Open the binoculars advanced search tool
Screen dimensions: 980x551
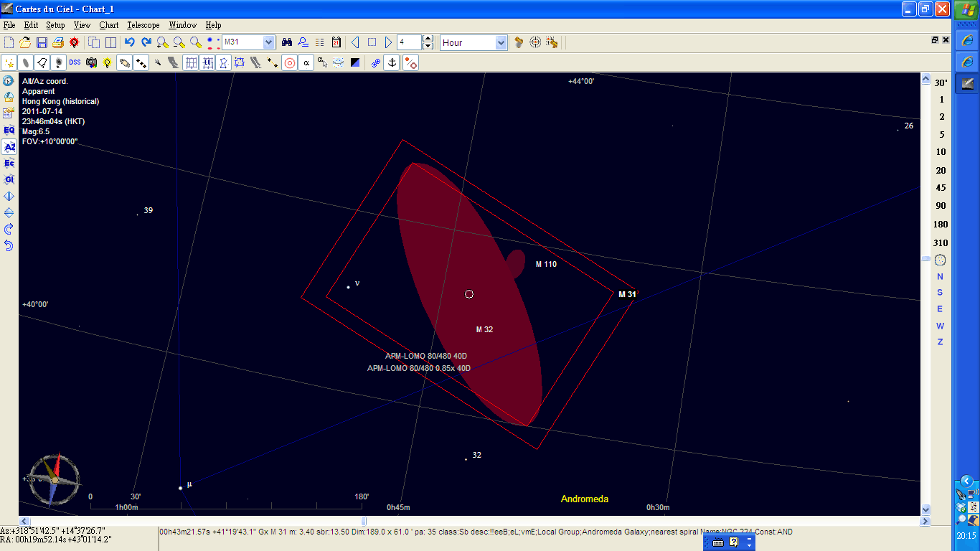(x=286, y=43)
